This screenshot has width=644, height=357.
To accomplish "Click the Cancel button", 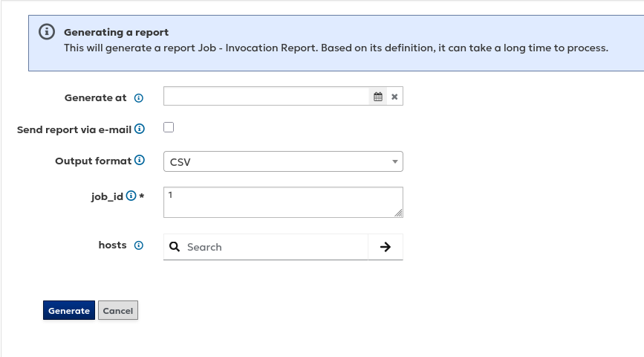I will [x=118, y=311].
